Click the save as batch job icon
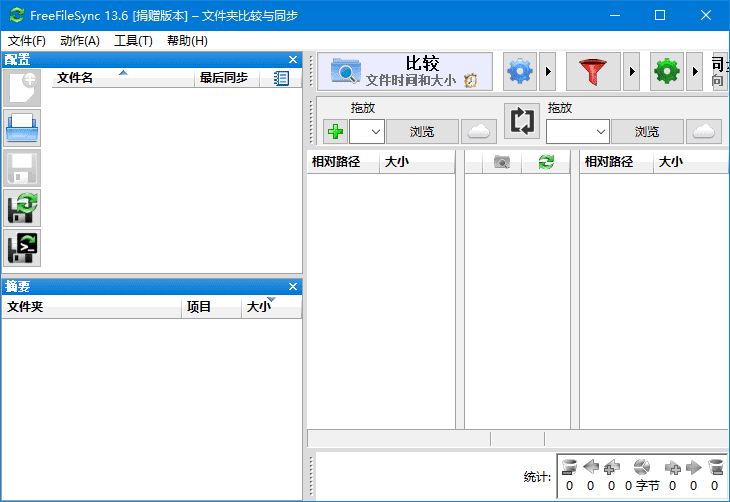This screenshot has height=502, width=730. (x=21, y=246)
